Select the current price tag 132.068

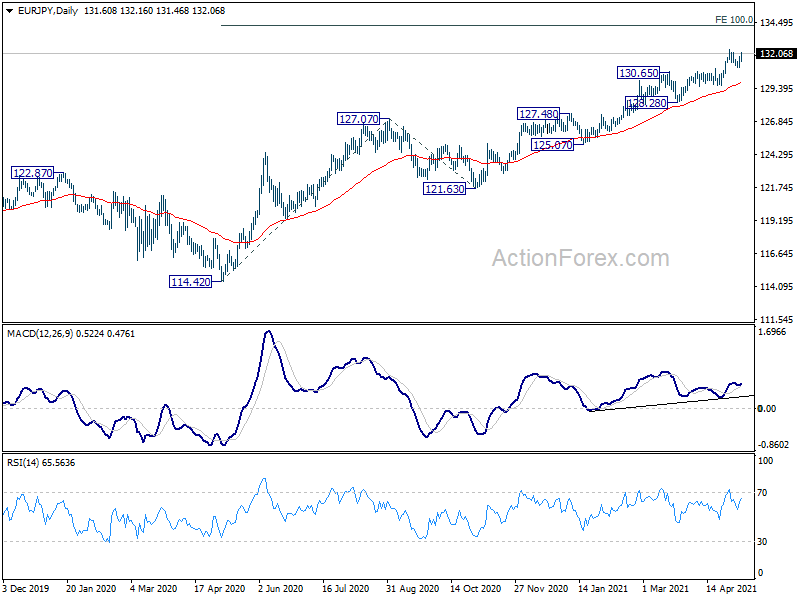point(777,54)
